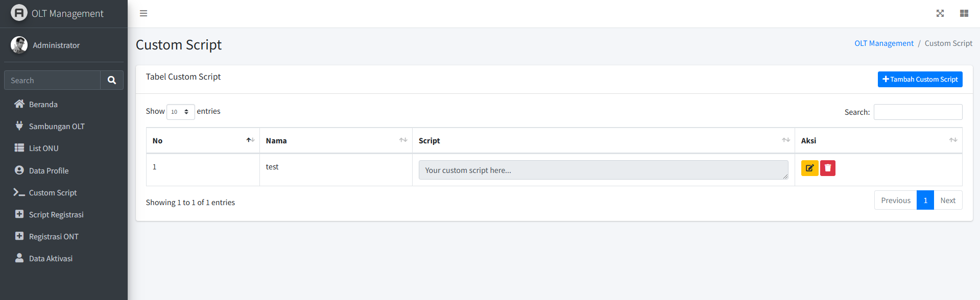The height and width of the screenshot is (300, 980).
Task: Open the control sidebar grid icon
Action: [964, 13]
